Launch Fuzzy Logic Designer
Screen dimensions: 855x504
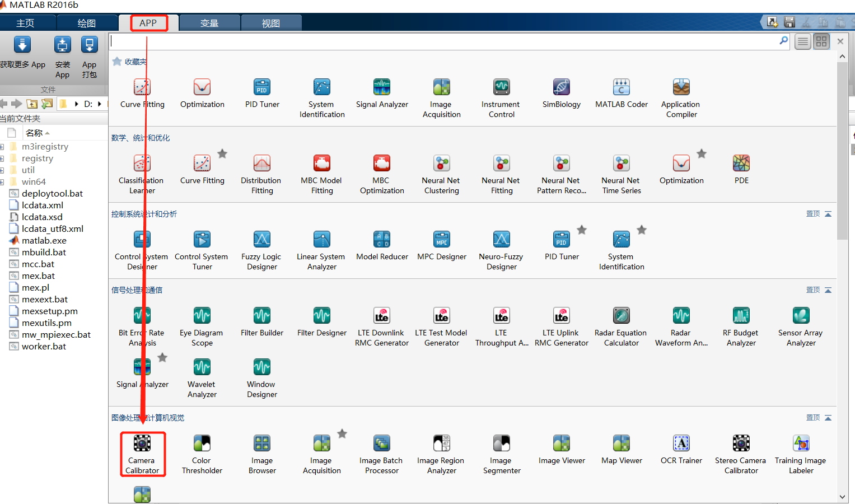pyautogui.click(x=261, y=251)
